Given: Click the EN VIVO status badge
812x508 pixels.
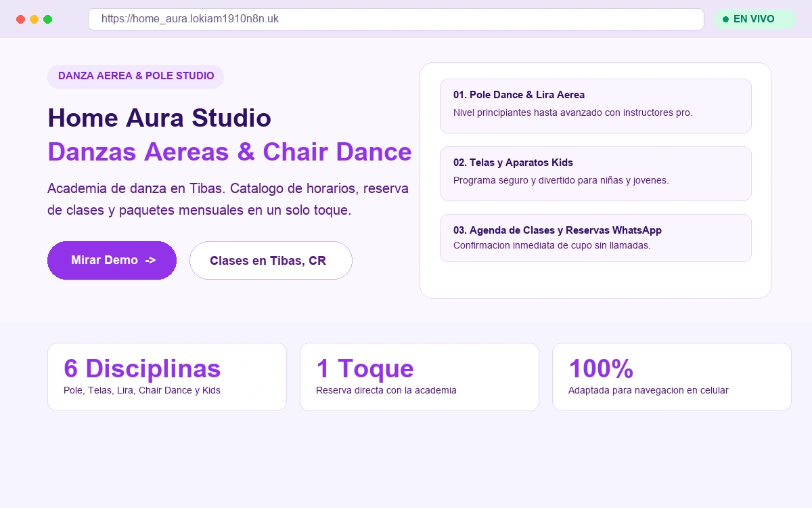Looking at the screenshot, I should tap(754, 19).
